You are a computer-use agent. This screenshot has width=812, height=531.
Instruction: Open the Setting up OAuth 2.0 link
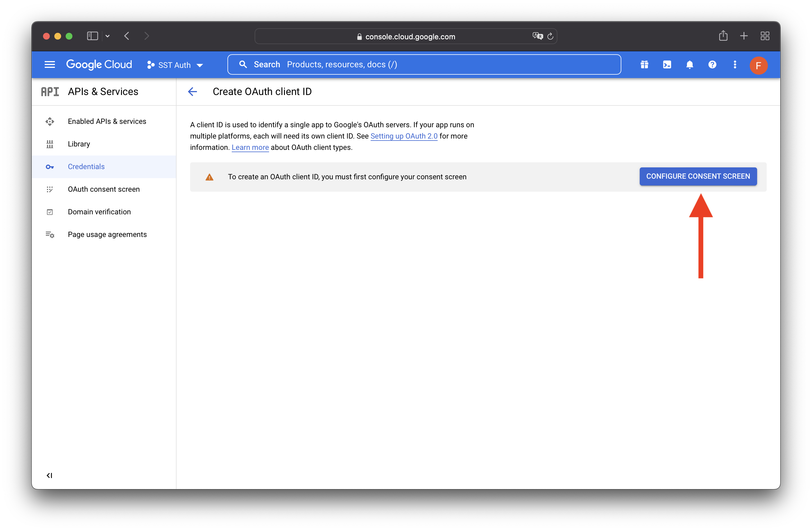click(404, 136)
